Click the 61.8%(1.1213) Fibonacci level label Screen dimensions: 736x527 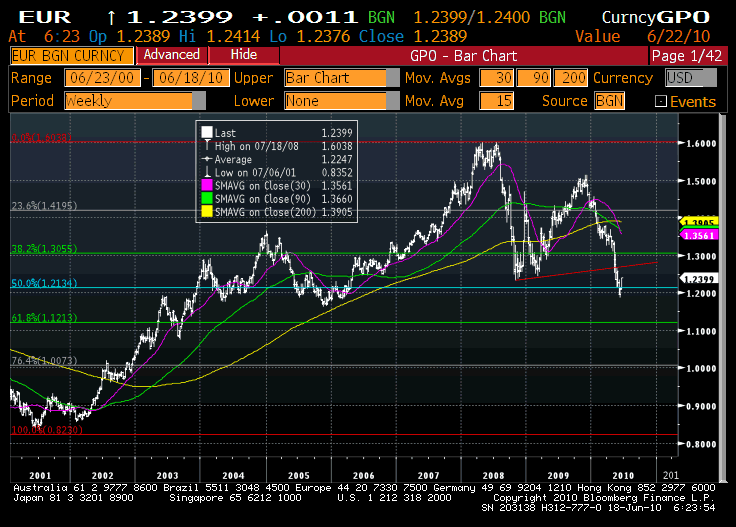(44, 318)
